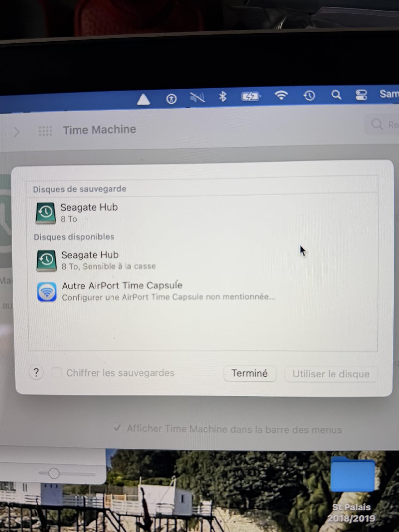Click Utiliser le disque button
Viewport: 399px width, 532px height.
tap(331, 374)
